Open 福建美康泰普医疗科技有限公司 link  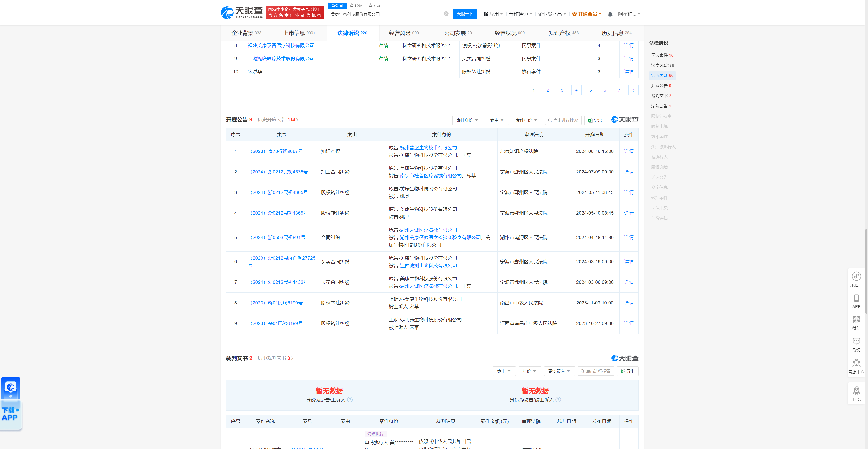[x=281, y=45]
